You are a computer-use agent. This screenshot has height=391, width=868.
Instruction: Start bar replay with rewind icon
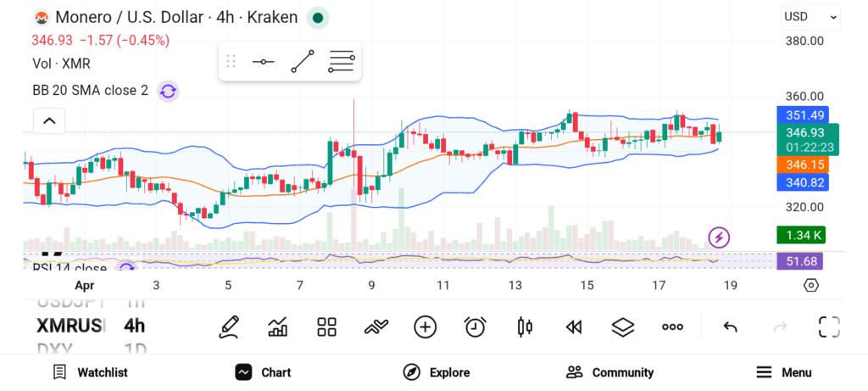point(574,327)
